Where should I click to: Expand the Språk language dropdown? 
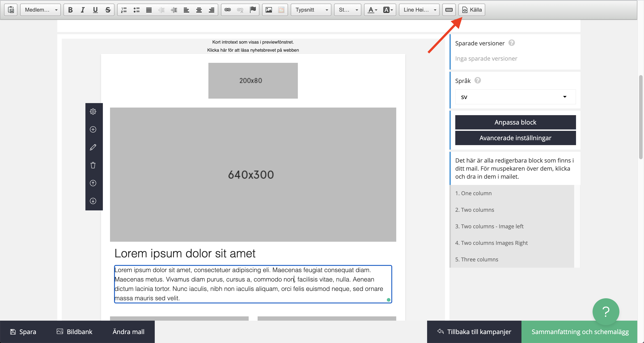pos(515,97)
